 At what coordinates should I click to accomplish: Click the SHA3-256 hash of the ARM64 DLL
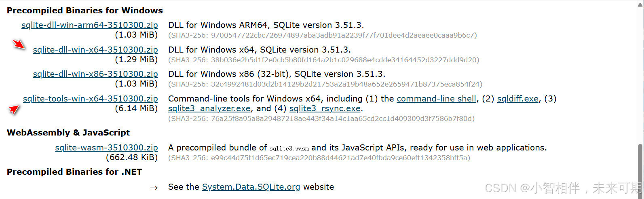point(323,35)
